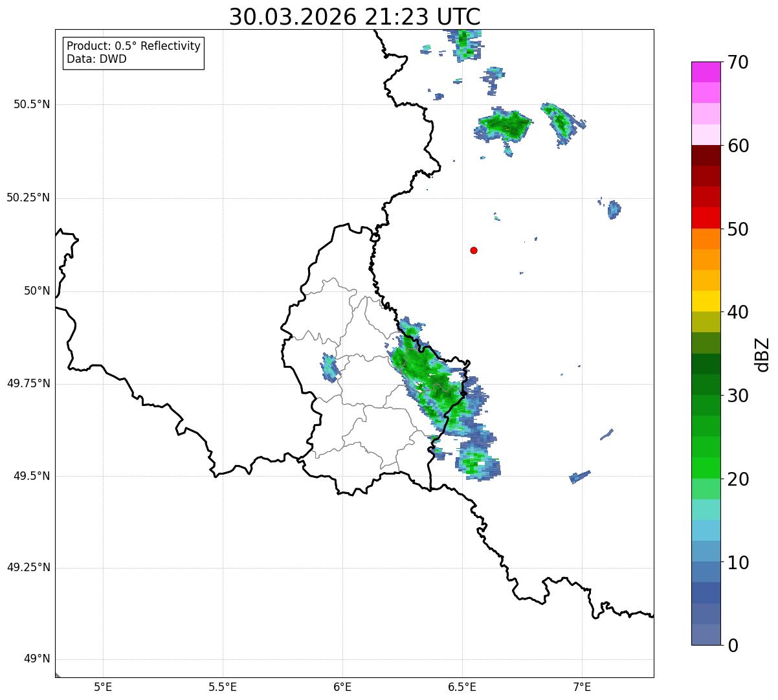Click the 49.5°N latitude label
Image resolution: width=778 pixels, height=700 pixels.
tap(32, 476)
